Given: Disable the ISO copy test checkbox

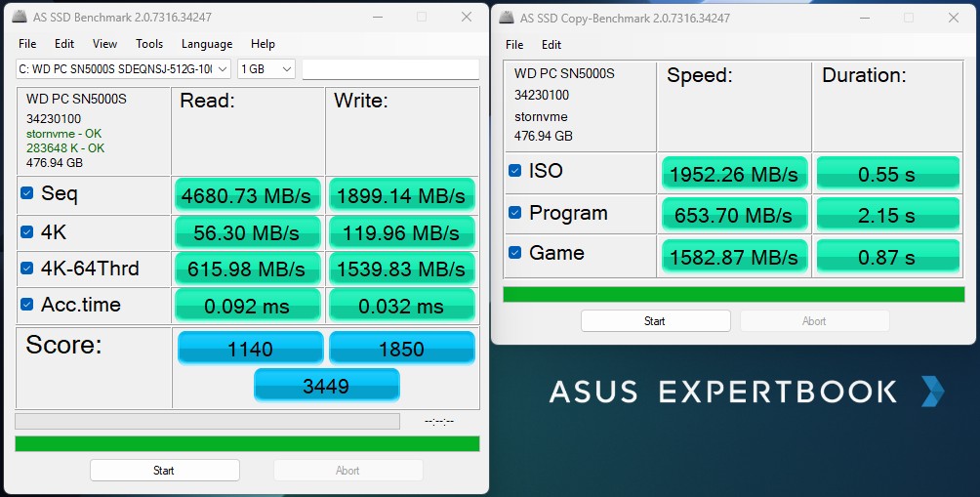Looking at the screenshot, I should 514,171.
